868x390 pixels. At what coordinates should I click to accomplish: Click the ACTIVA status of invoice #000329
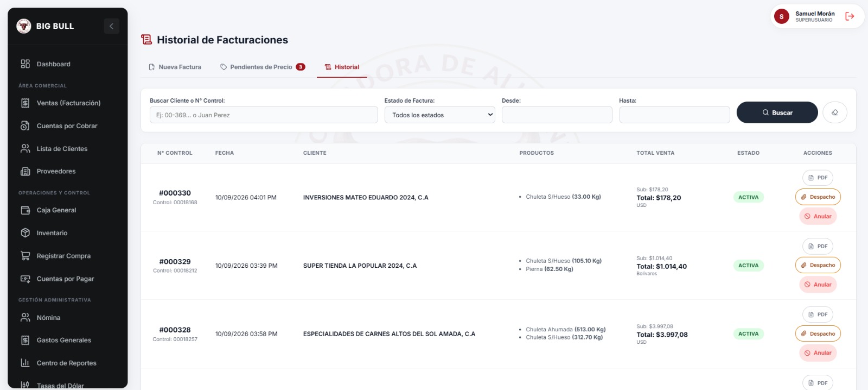click(x=748, y=266)
